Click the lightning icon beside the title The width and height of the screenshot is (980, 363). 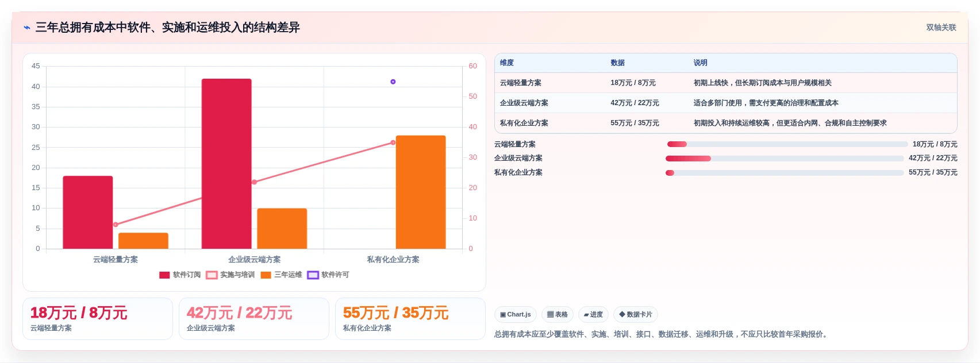26,28
